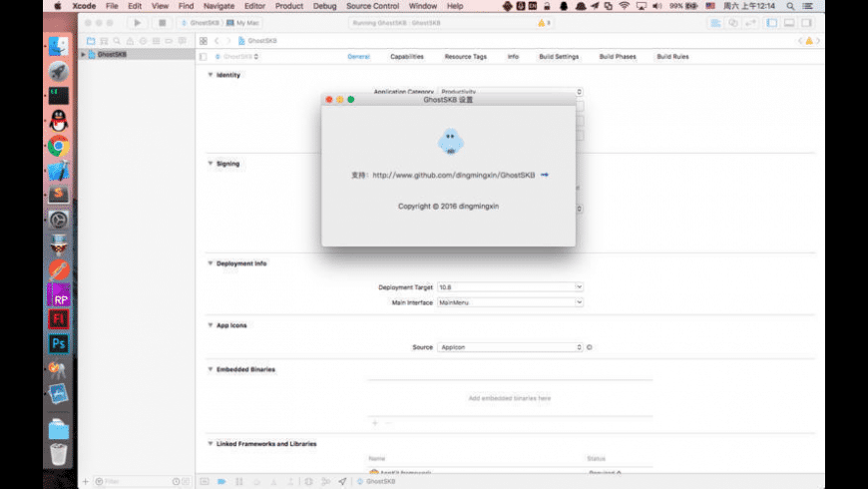The width and height of the screenshot is (868, 489).
Task: Open the Source Control menu
Action: (x=372, y=6)
